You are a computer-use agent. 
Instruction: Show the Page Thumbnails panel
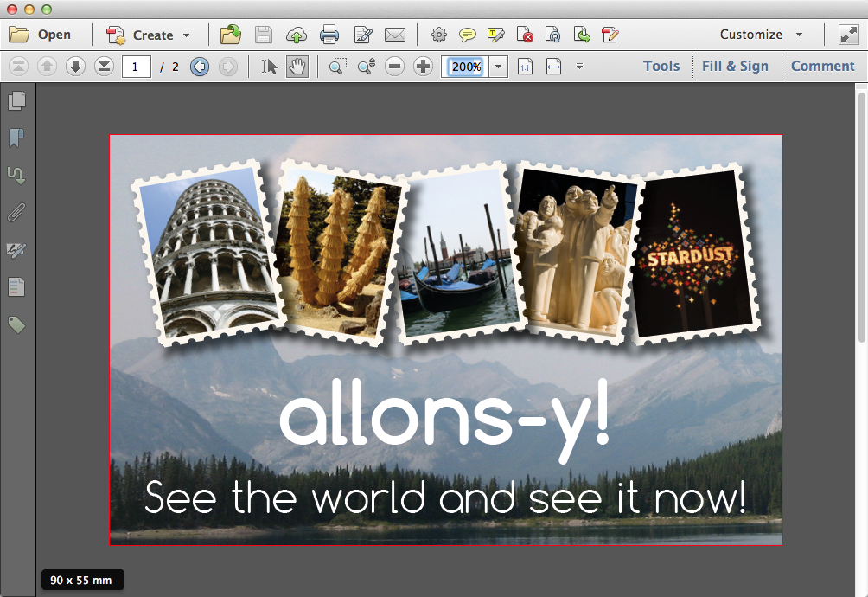[x=16, y=100]
